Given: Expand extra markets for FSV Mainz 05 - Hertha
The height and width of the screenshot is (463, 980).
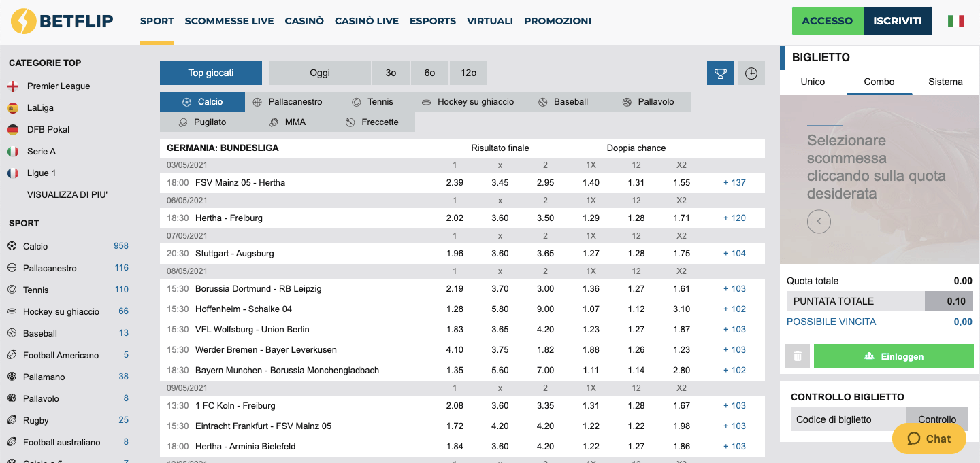Looking at the screenshot, I should click(x=734, y=182).
